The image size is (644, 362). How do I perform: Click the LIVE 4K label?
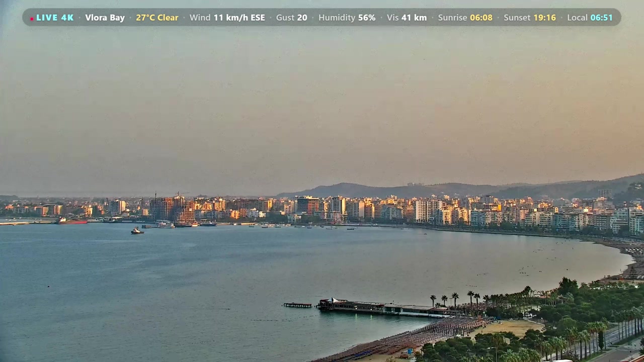[x=55, y=18]
